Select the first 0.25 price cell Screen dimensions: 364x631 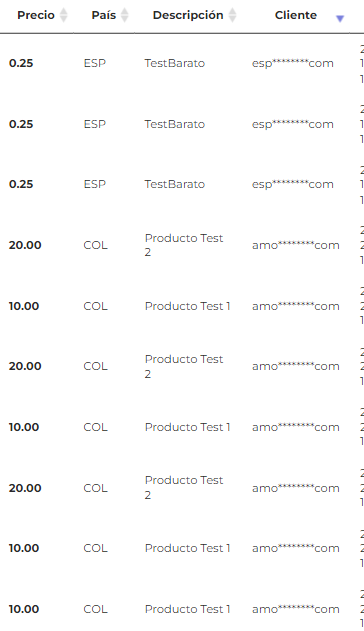(21, 63)
